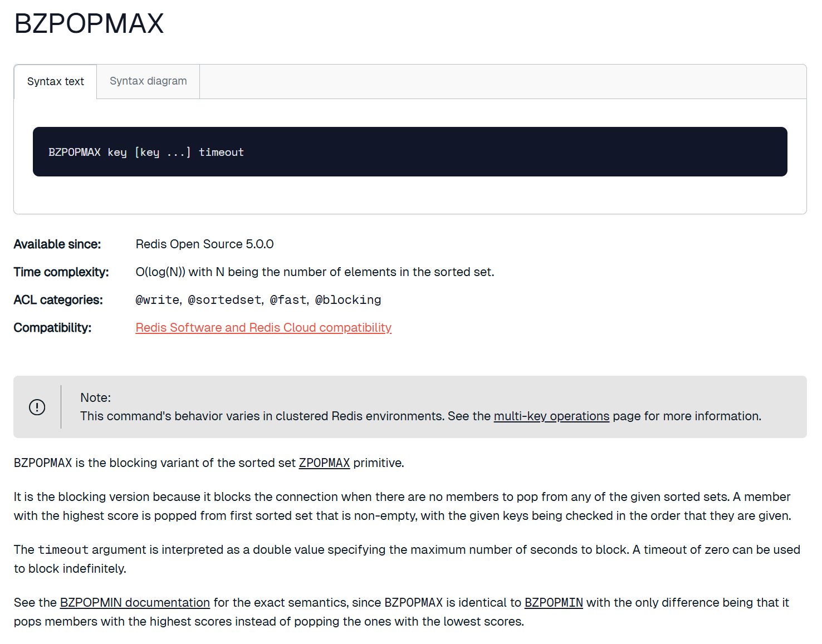
Task: Click the 'timeout' inline code word in paragraph
Action: 63,550
